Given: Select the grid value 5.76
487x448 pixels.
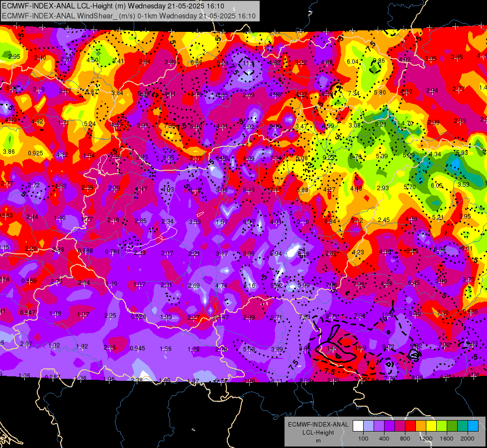Looking at the screenshot, I should [356, 157].
